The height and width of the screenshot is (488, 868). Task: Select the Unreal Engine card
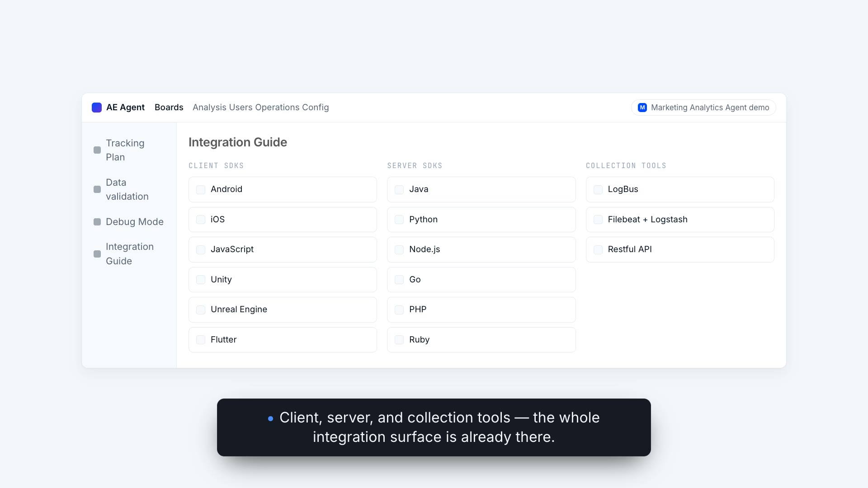tap(283, 310)
